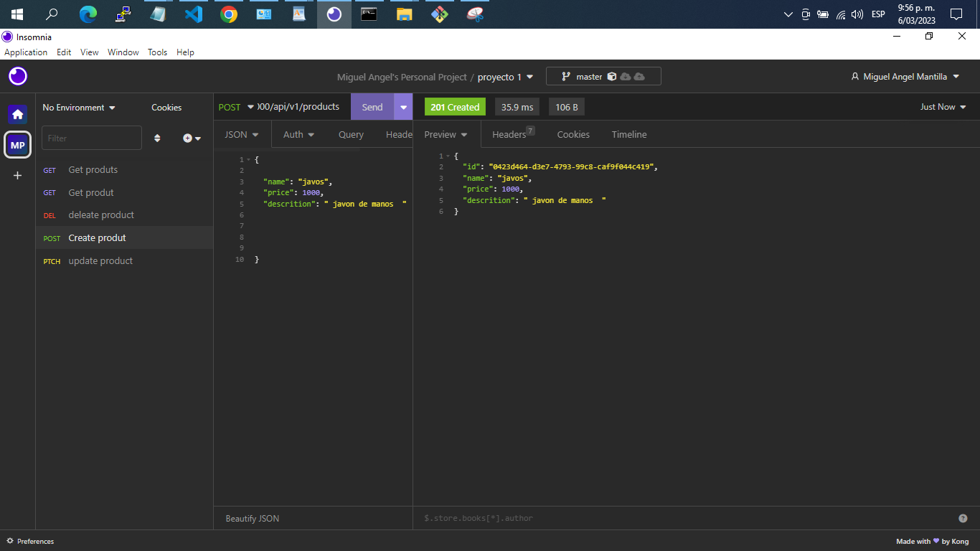Click the plus icon to create a project
The height and width of the screenshot is (551, 980).
(x=17, y=175)
